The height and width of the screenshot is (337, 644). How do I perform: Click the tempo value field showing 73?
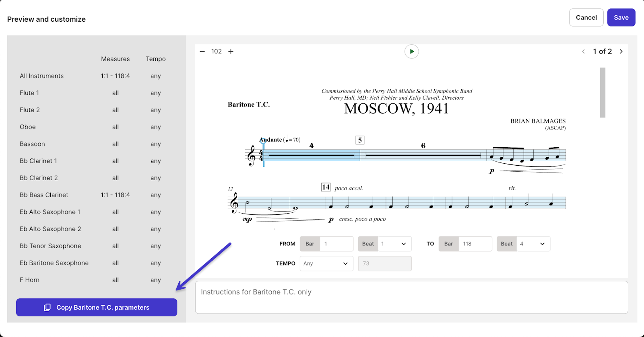[384, 263]
